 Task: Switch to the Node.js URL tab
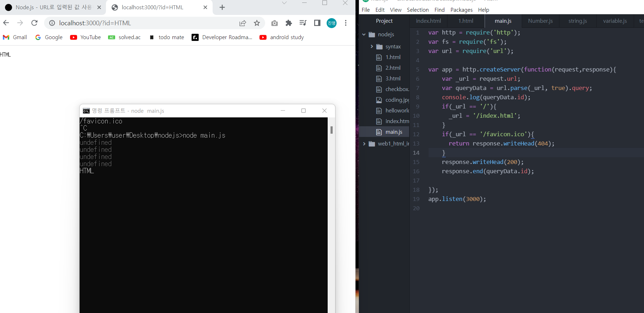pos(53,7)
